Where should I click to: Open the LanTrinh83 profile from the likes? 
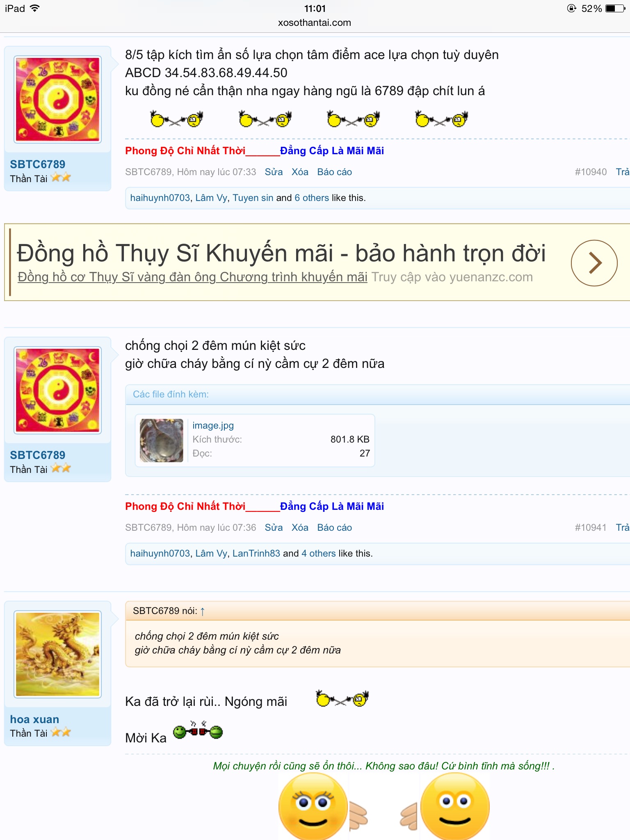pyautogui.click(x=256, y=553)
